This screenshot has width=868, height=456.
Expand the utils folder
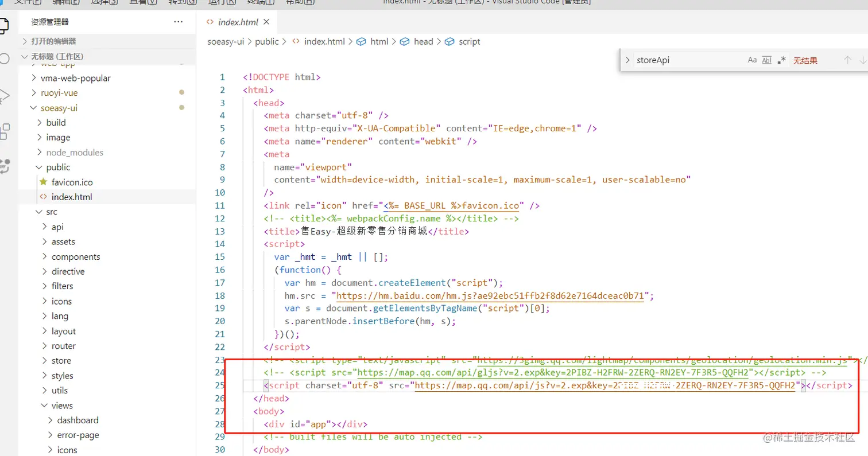[x=45, y=390]
